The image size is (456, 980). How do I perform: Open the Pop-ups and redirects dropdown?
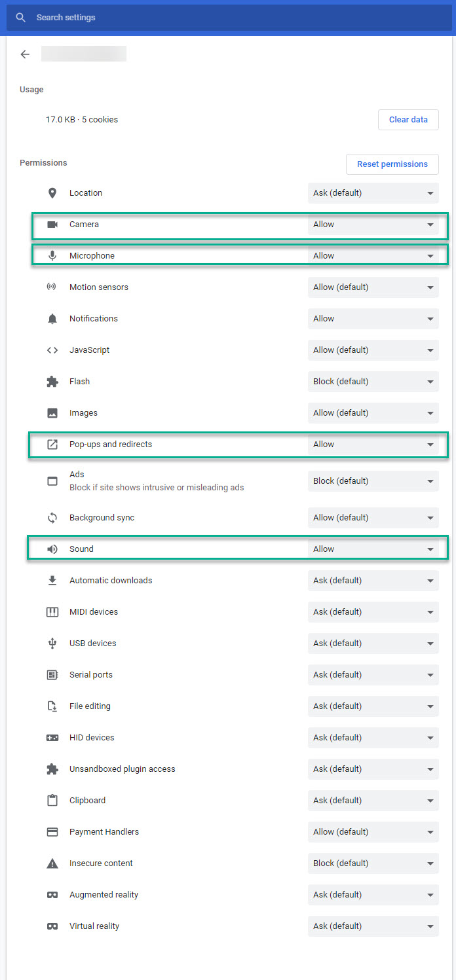pos(373,444)
